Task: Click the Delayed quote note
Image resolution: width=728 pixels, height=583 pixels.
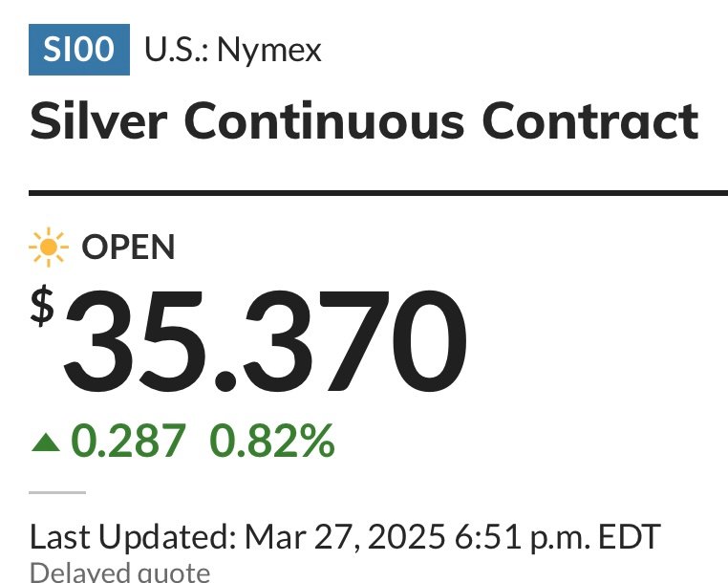Action: pos(119,572)
